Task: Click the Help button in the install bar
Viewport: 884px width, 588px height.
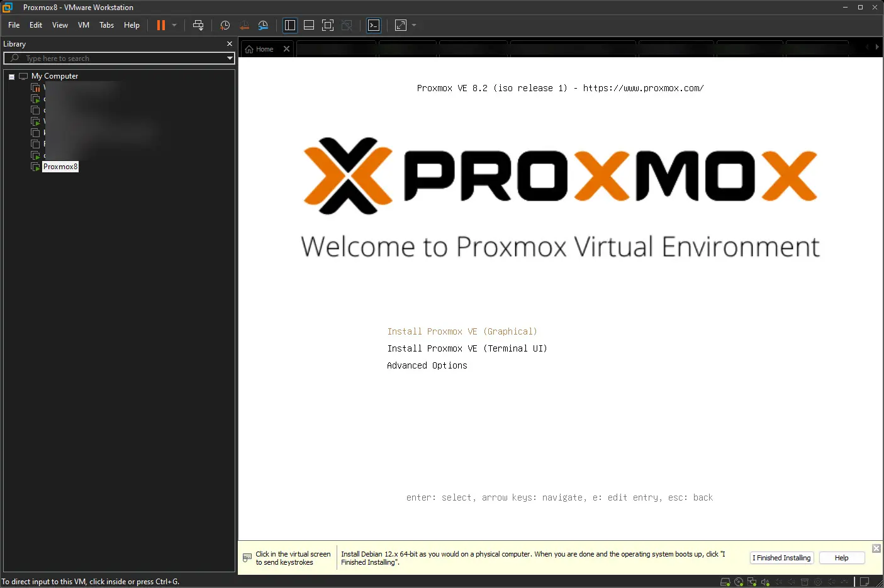Action: click(842, 558)
